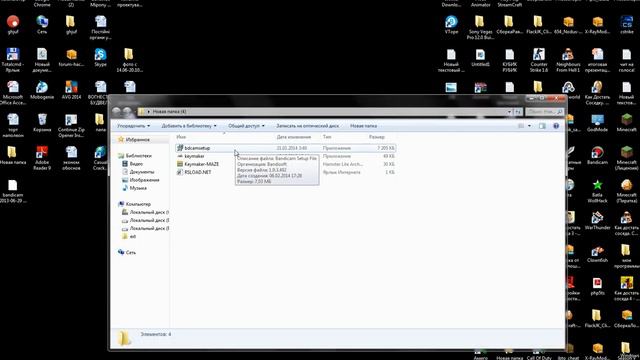
Task: Select фото с 14.06-20.10 folder
Action: 129,60
